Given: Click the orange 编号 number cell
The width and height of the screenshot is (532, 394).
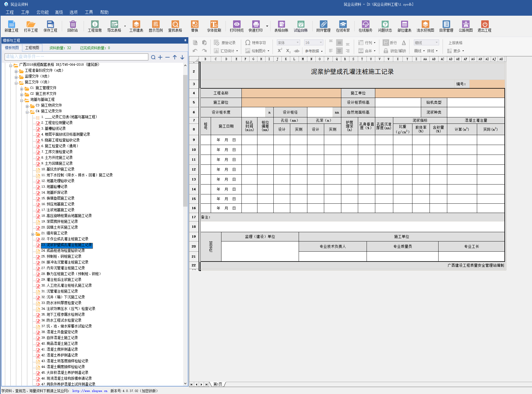Looking at the screenshot, I should [x=487, y=84].
